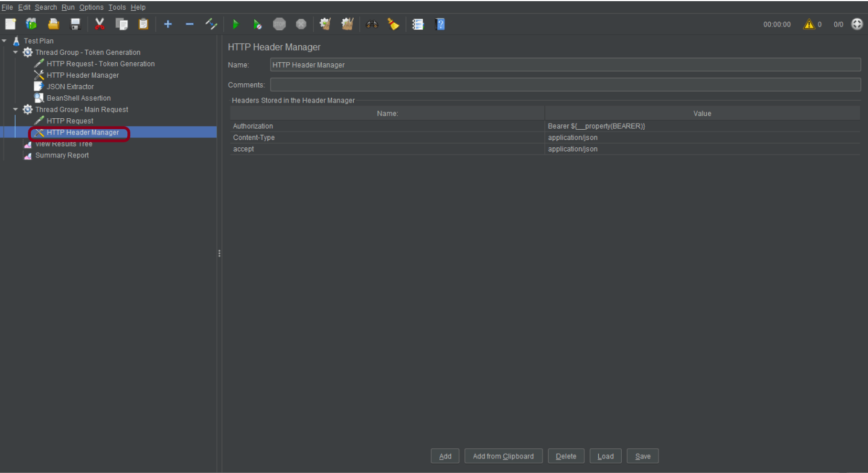This screenshot has width=868, height=473.
Task: Click the Delete button below the headers table
Action: point(566,456)
